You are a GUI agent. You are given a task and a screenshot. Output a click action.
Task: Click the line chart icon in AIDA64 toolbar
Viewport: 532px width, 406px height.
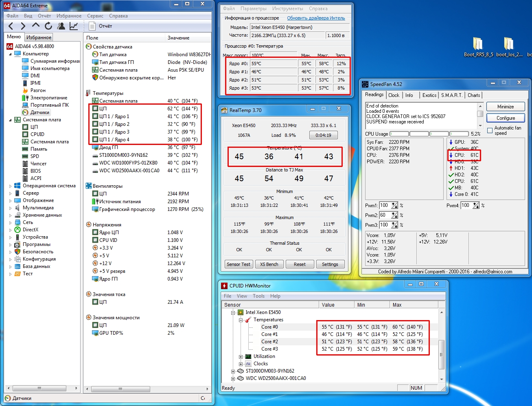(x=74, y=26)
